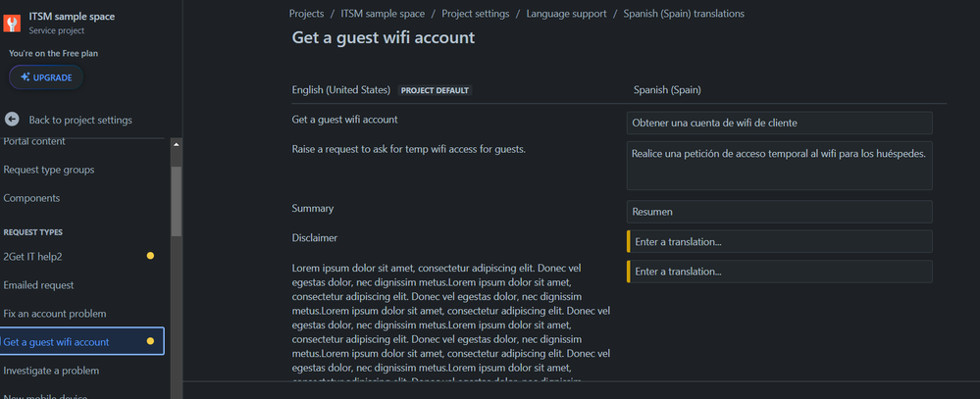
Task: Select the Emailed request type
Action: click(38, 285)
